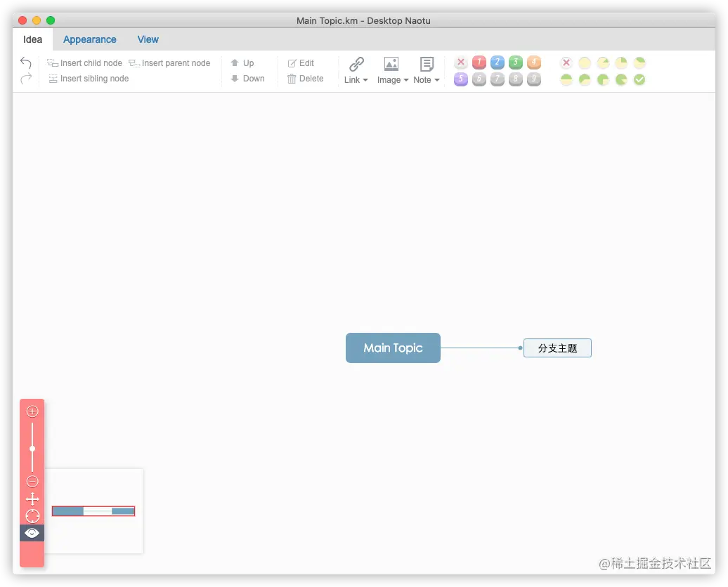The height and width of the screenshot is (587, 728).
Task: Zoom in with the plus button
Action: (32, 411)
